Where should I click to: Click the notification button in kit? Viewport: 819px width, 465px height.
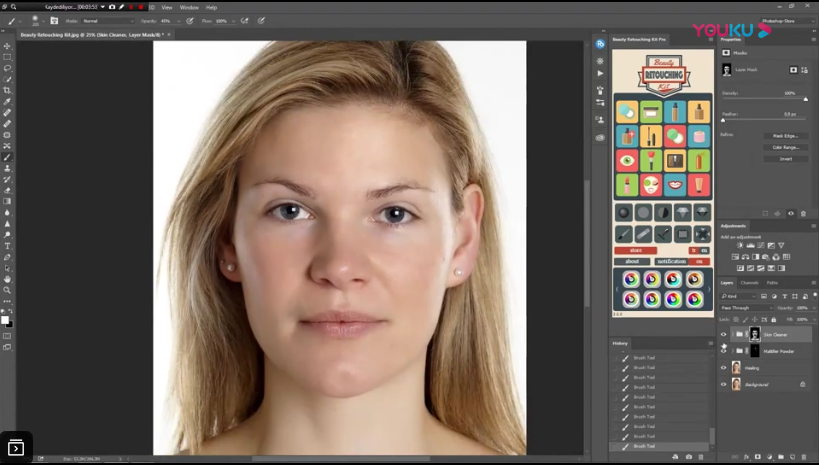click(x=671, y=261)
